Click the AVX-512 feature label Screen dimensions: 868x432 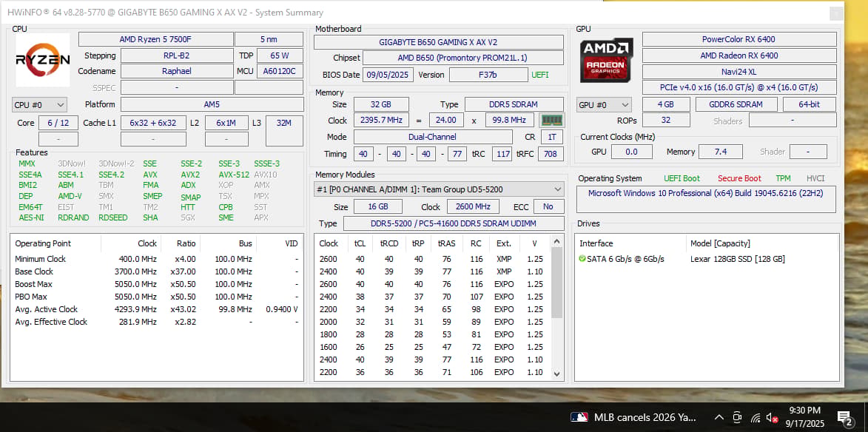tap(234, 175)
